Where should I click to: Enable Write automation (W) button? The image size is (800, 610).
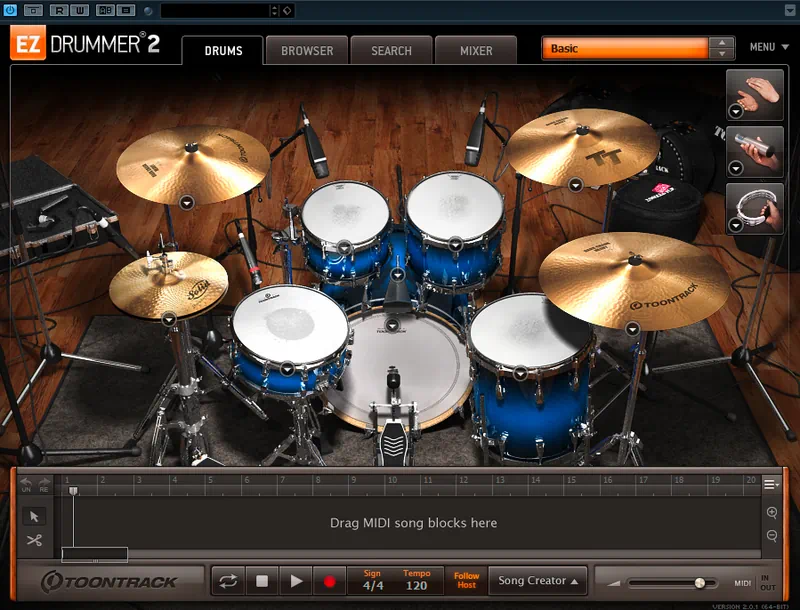coord(79,10)
